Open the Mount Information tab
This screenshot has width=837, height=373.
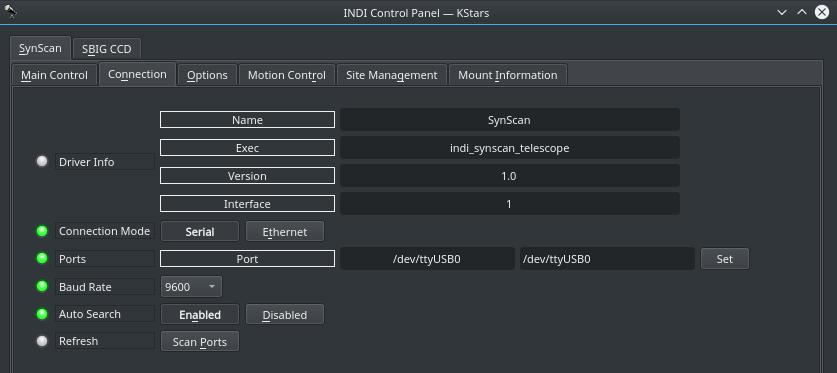tap(508, 75)
